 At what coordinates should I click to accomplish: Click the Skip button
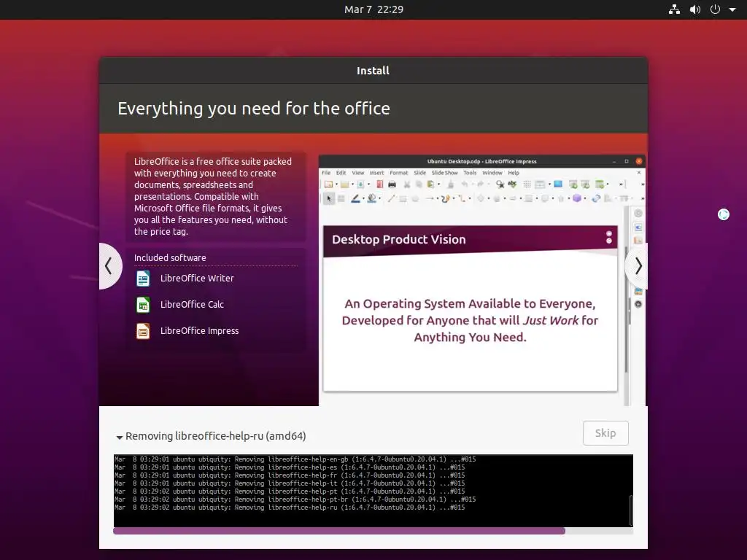click(x=605, y=433)
